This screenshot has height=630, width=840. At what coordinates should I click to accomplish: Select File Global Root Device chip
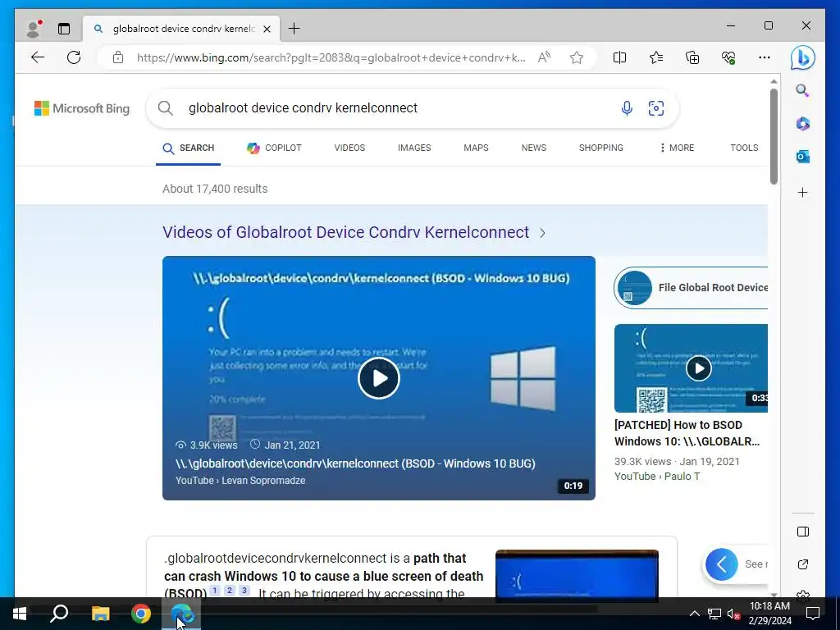coord(691,288)
